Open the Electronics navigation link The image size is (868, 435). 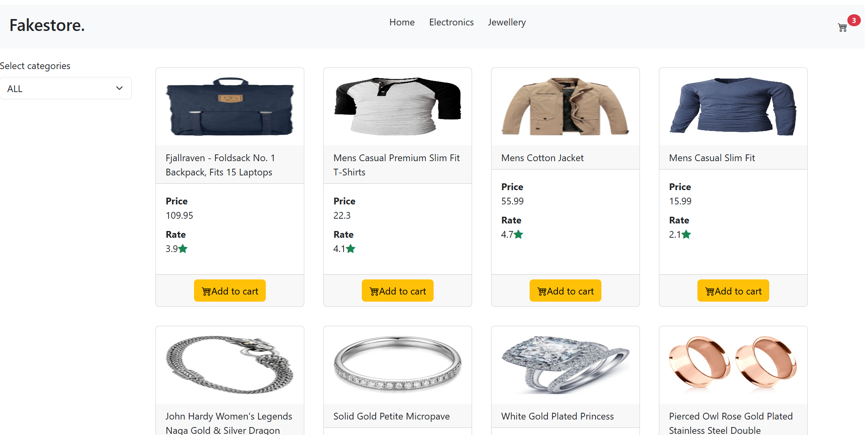tap(451, 22)
